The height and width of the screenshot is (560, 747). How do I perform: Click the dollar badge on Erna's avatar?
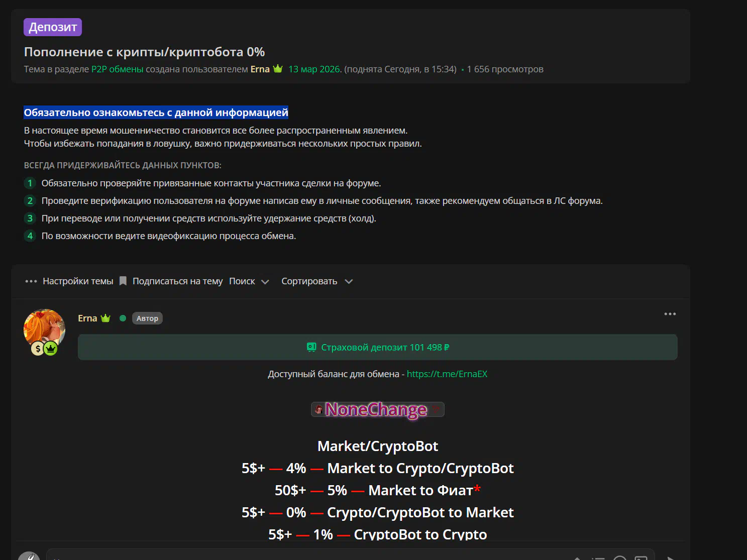click(x=38, y=349)
